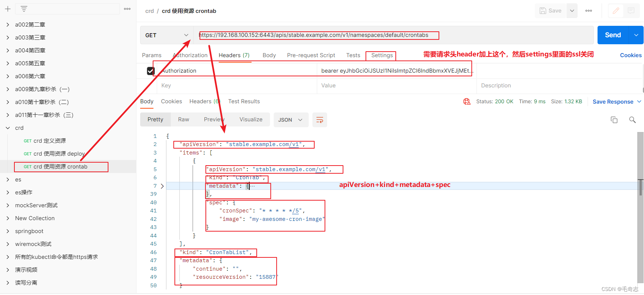This screenshot has width=644, height=295.
Task: Click the network globe icon next to Status
Action: (467, 101)
